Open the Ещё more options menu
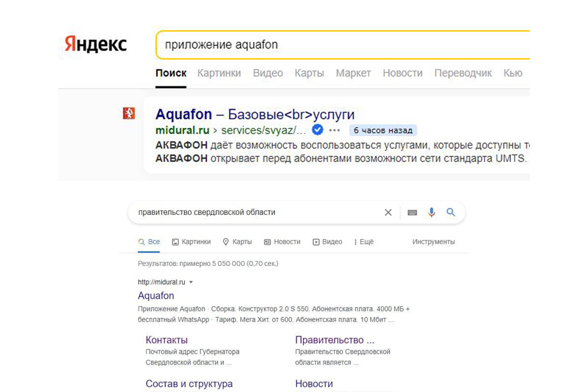This screenshot has width=588, height=392. 364,242
